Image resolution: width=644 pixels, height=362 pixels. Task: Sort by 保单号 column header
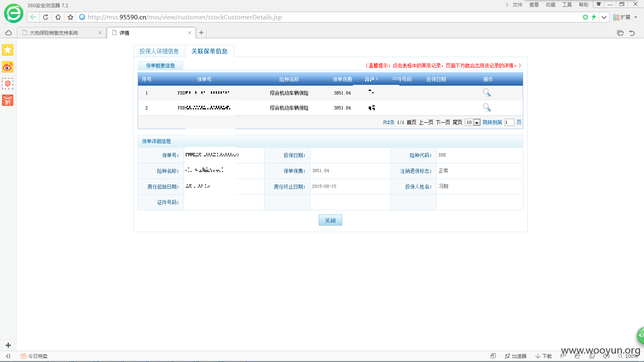[204, 79]
